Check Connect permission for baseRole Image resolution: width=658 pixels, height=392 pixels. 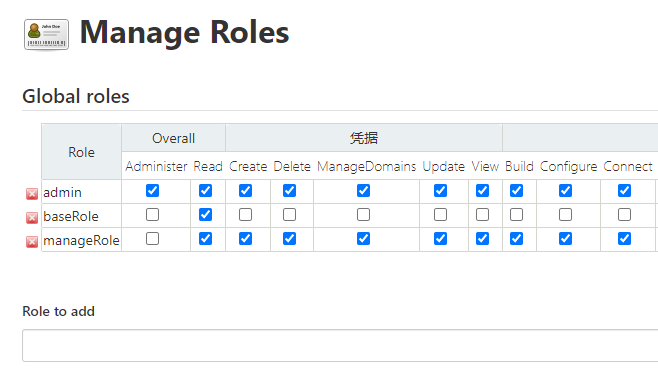(x=624, y=214)
